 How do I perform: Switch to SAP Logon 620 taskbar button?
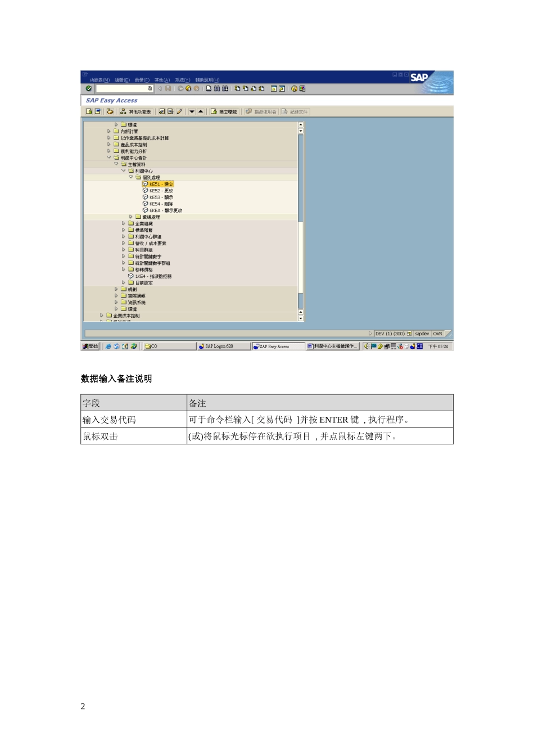pos(223,346)
